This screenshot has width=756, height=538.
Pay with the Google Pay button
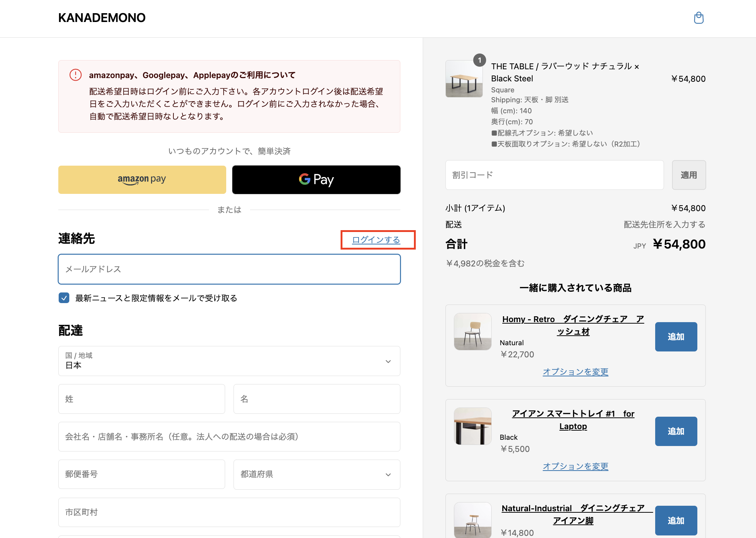(316, 180)
